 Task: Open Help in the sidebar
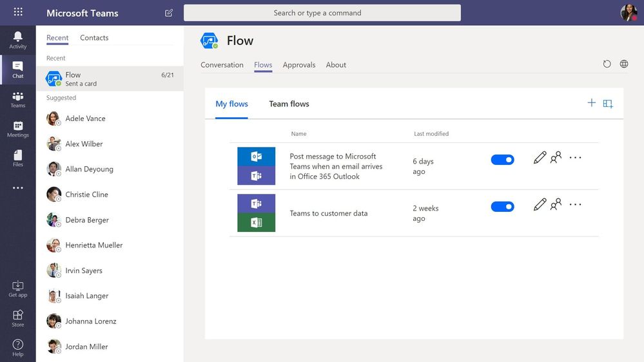pyautogui.click(x=17, y=348)
